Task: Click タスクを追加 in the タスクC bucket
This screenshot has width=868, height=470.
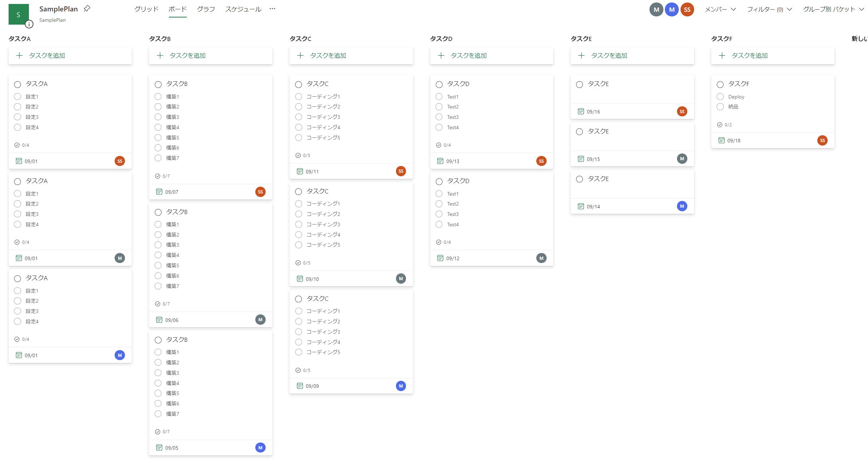Action: [x=328, y=55]
